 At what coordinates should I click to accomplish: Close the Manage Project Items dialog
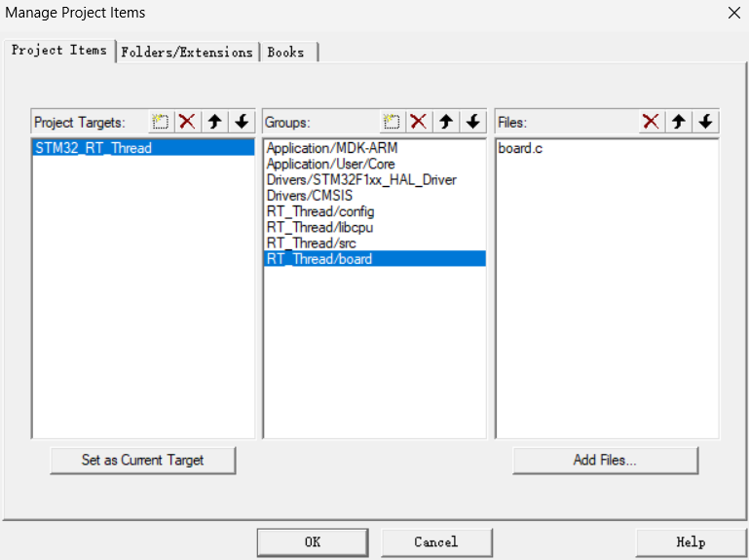(734, 13)
